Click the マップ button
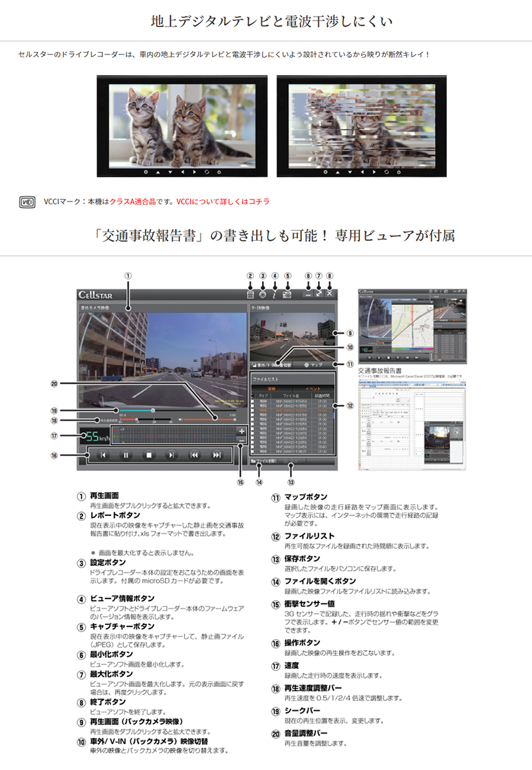 pyautogui.click(x=313, y=364)
